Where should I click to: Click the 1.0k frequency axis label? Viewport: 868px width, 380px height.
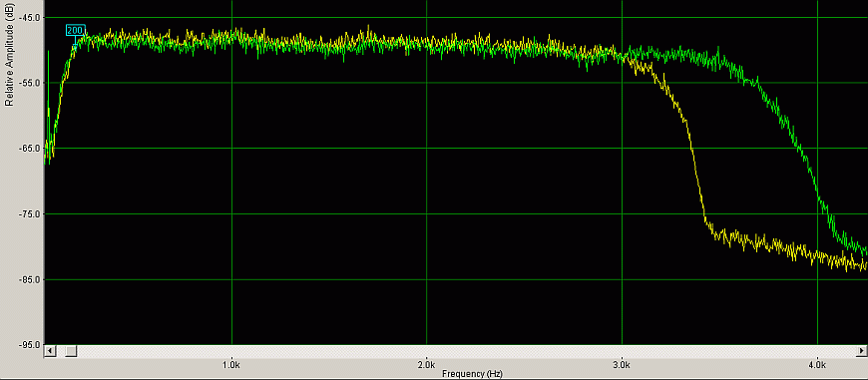click(230, 365)
